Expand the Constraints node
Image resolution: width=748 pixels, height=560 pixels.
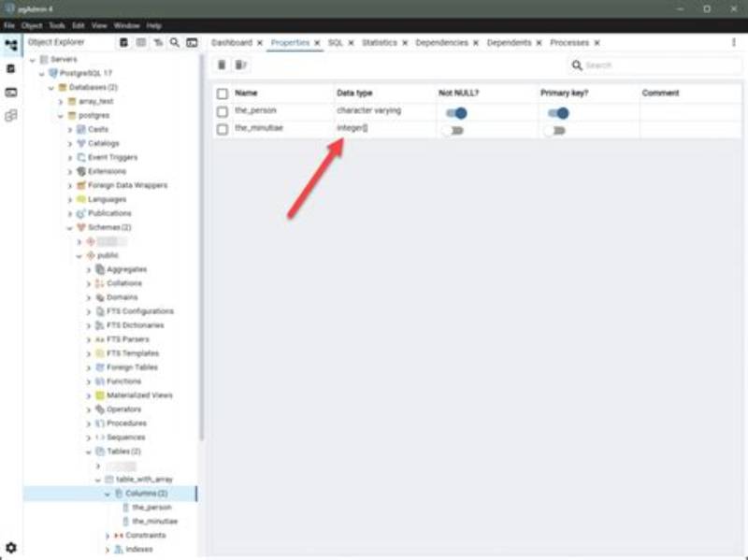108,536
